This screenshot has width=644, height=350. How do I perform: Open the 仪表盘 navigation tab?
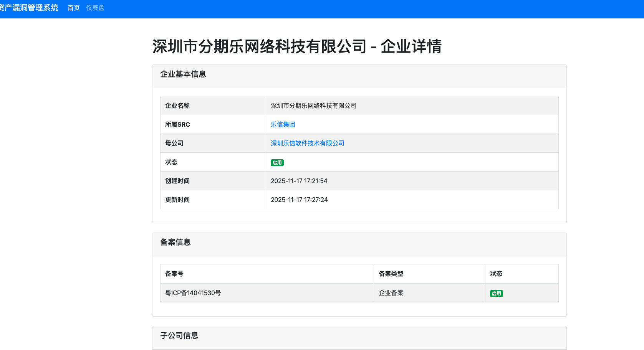click(95, 8)
